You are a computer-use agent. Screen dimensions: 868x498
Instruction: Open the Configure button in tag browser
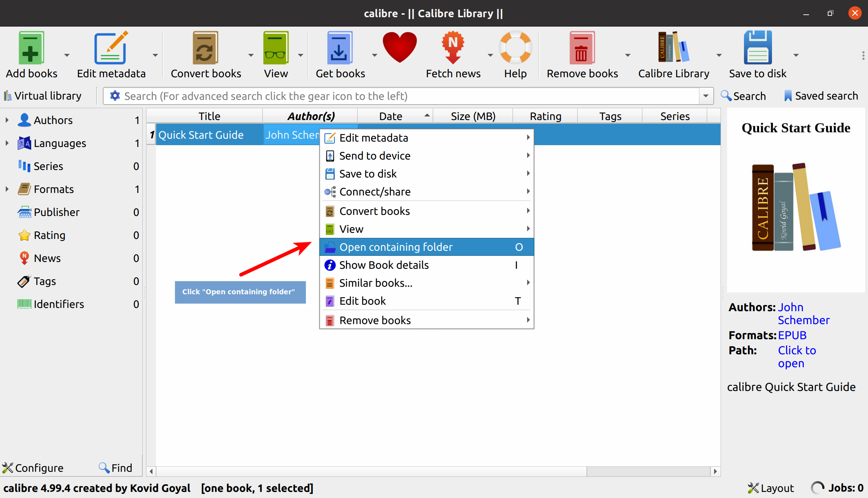pyautogui.click(x=33, y=468)
